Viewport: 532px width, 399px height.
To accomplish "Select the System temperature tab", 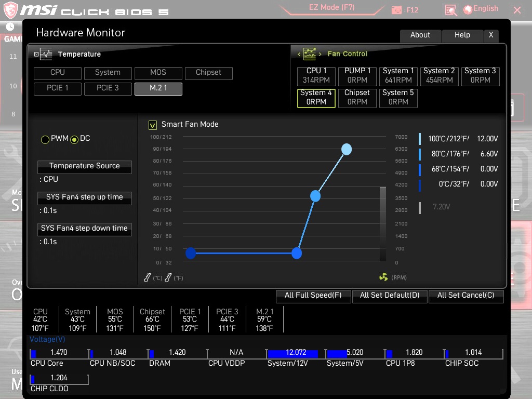I will pyautogui.click(x=108, y=73).
